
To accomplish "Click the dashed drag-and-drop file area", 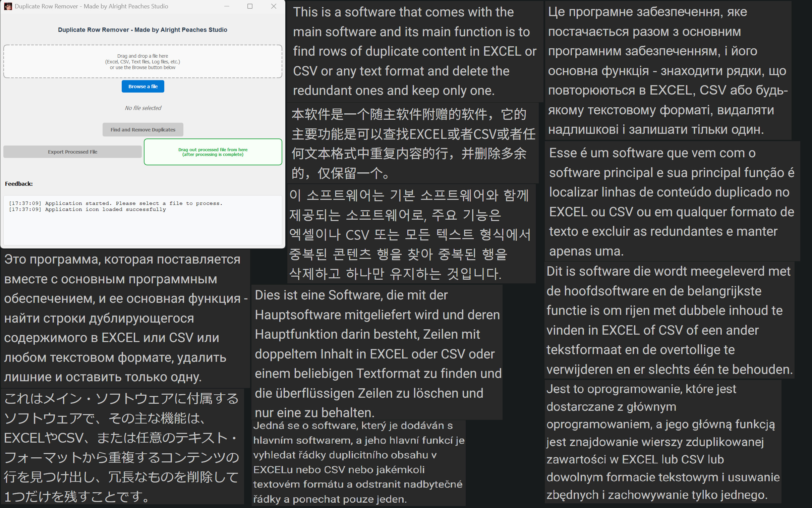I will 143,61.
